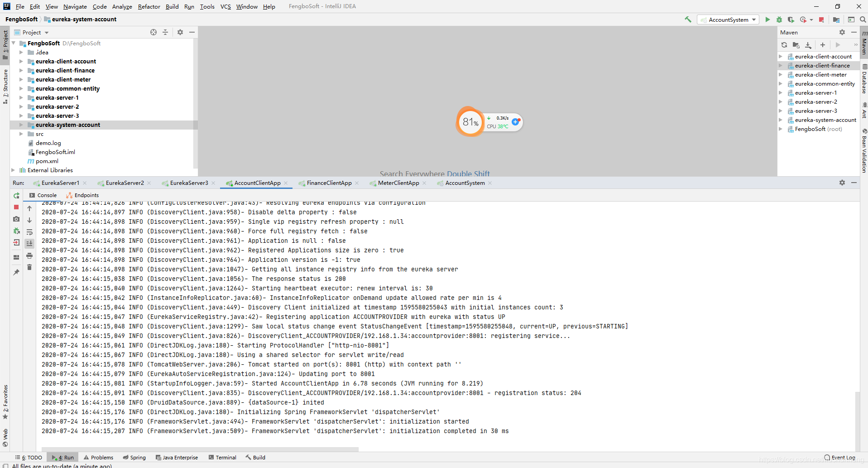Open Search Everywhere magnifier icon

pos(863,19)
